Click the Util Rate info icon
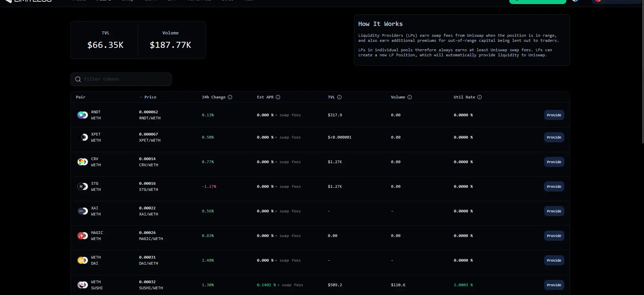644x295 pixels. 480,97
